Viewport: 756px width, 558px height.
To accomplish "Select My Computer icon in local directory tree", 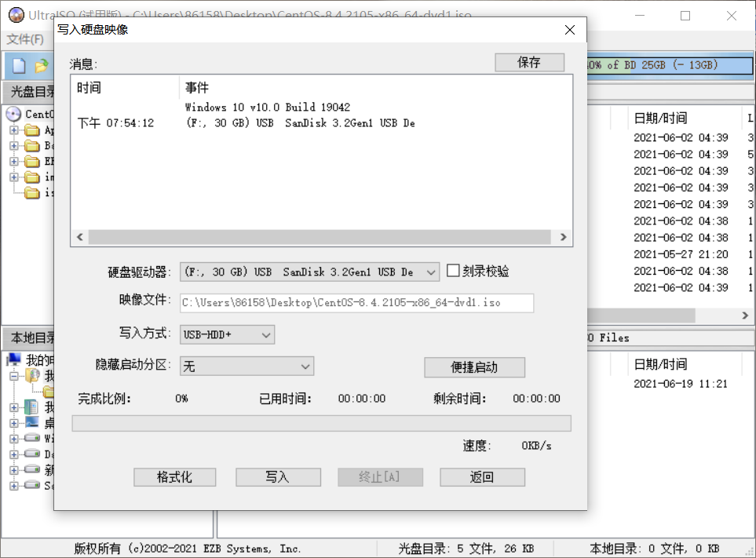I will click(x=13, y=359).
